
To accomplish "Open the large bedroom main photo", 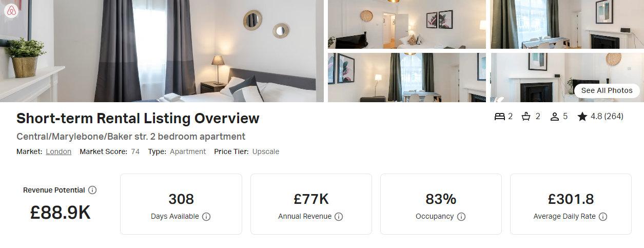I will pyautogui.click(x=162, y=51).
